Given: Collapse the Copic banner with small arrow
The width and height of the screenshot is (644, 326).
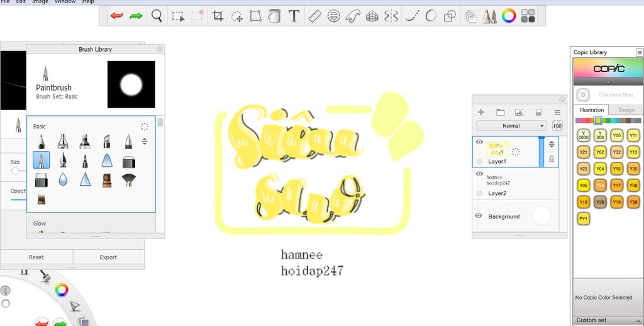Looking at the screenshot, I should pos(608,82).
